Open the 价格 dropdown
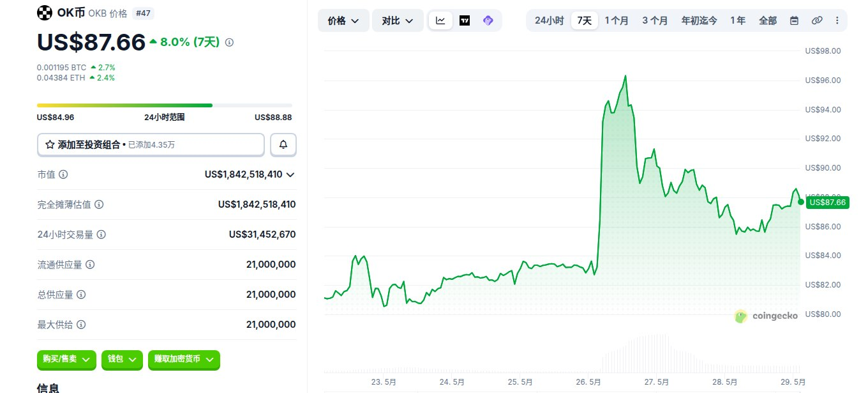This screenshot has height=393, width=868. coord(343,20)
